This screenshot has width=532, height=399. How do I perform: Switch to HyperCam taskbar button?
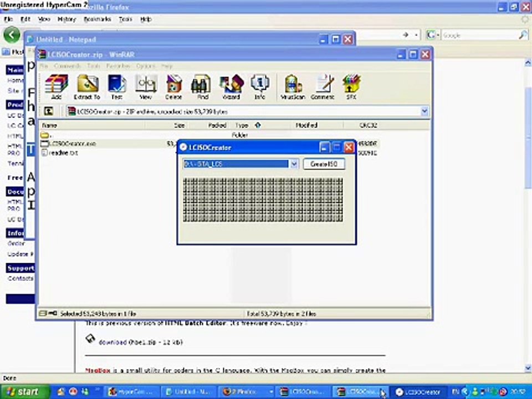tap(131, 392)
